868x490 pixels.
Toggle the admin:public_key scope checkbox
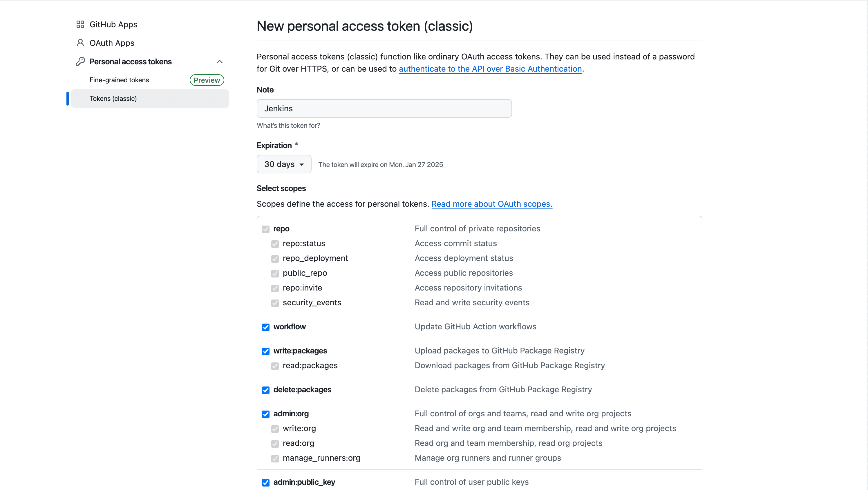point(266,482)
